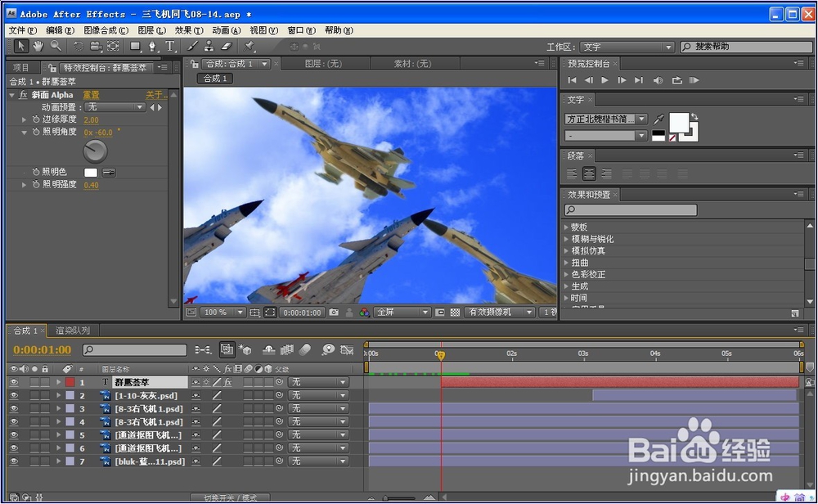Jump to first frame in preview controls
The width and height of the screenshot is (818, 504).
[x=573, y=80]
